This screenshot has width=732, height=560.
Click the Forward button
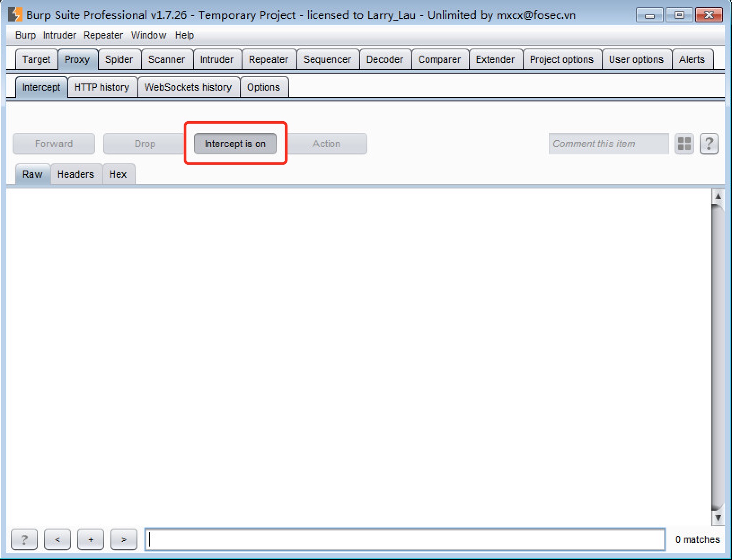(x=54, y=144)
